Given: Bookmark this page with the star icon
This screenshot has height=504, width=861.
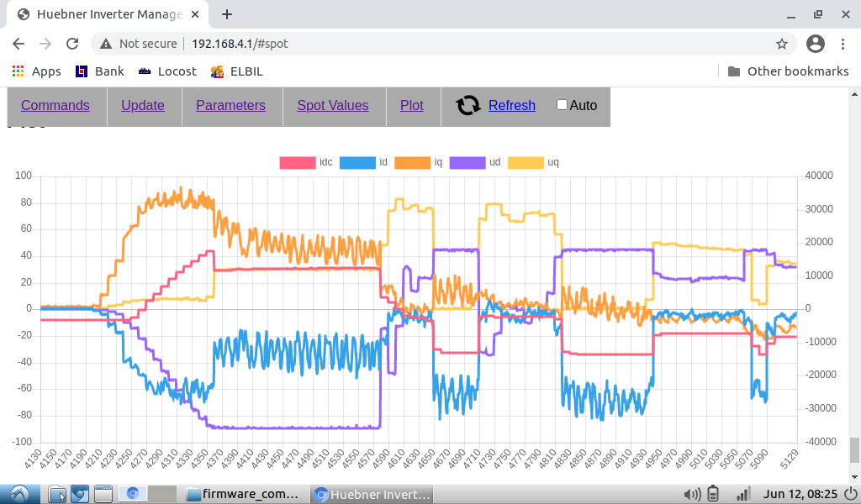Looking at the screenshot, I should pos(781,44).
